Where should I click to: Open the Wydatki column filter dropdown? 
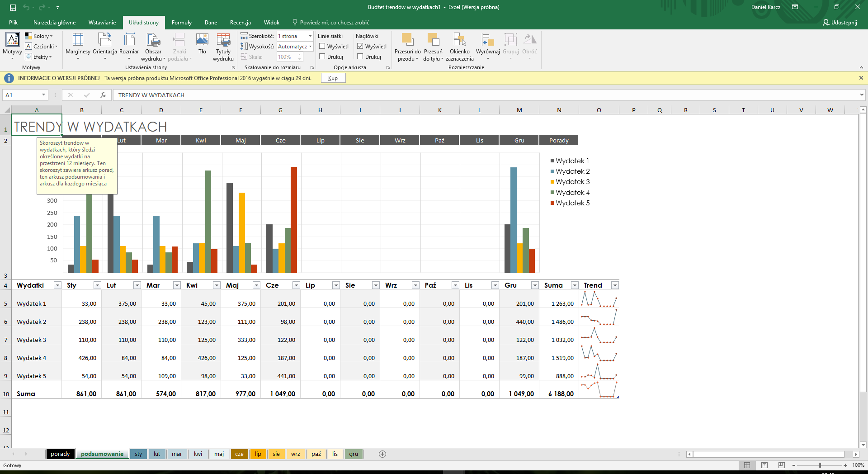(x=57, y=285)
